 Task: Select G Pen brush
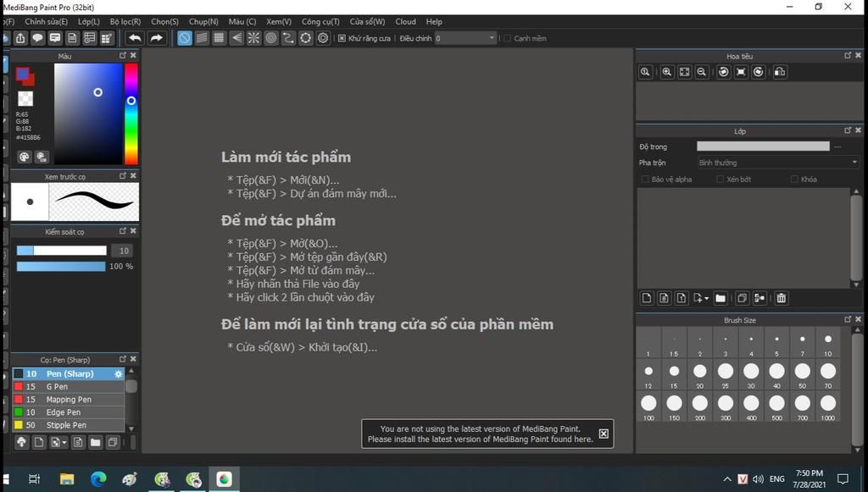click(69, 387)
